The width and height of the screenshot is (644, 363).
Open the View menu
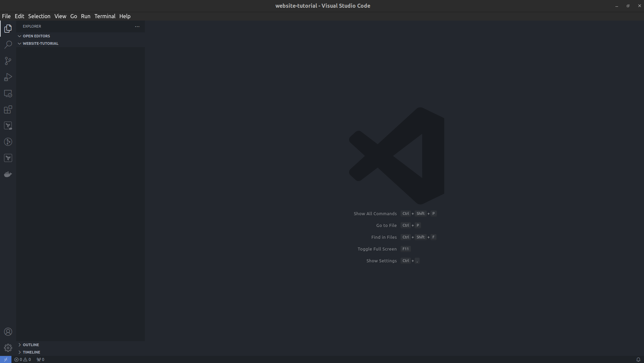tap(60, 16)
